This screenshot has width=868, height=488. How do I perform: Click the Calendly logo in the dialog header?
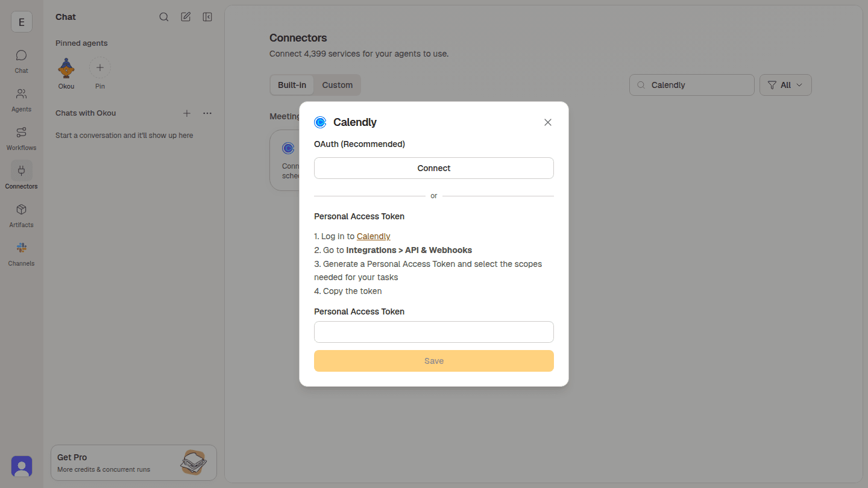tap(320, 122)
